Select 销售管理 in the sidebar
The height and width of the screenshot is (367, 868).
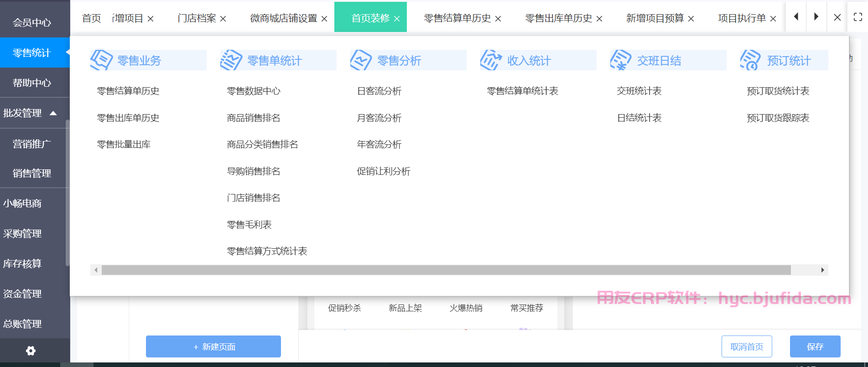tap(32, 173)
